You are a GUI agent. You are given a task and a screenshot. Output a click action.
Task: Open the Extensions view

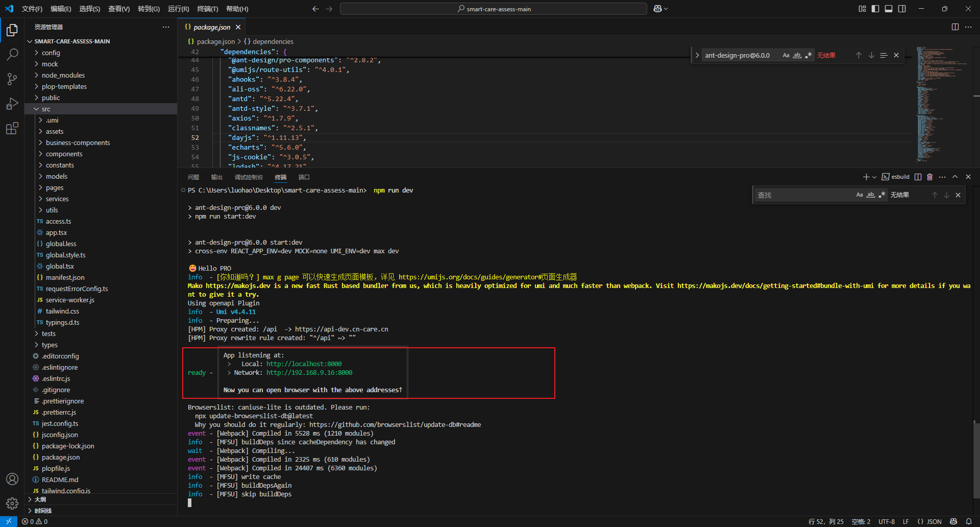(x=12, y=129)
